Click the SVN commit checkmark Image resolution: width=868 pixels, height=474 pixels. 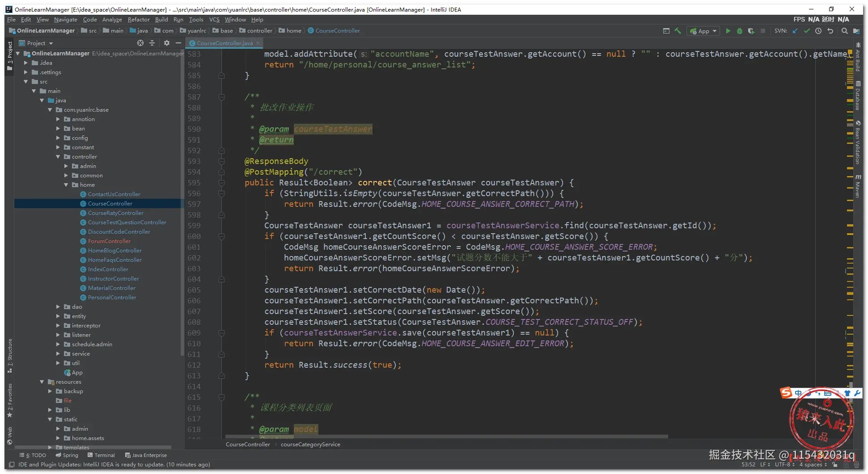[807, 31]
